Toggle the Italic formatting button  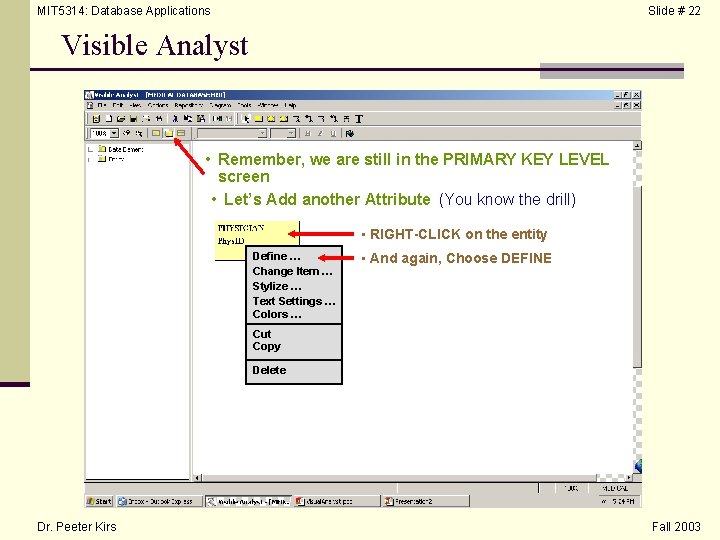320,134
